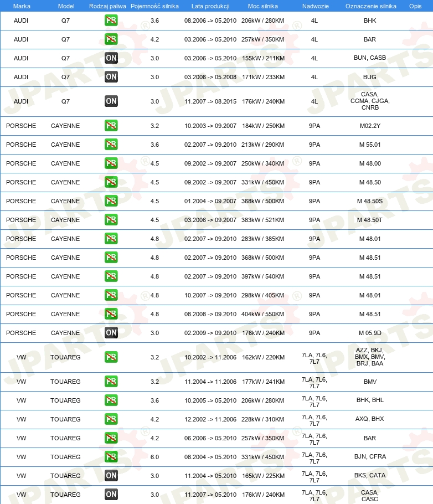Select engine code M02.2Y

click(370, 126)
